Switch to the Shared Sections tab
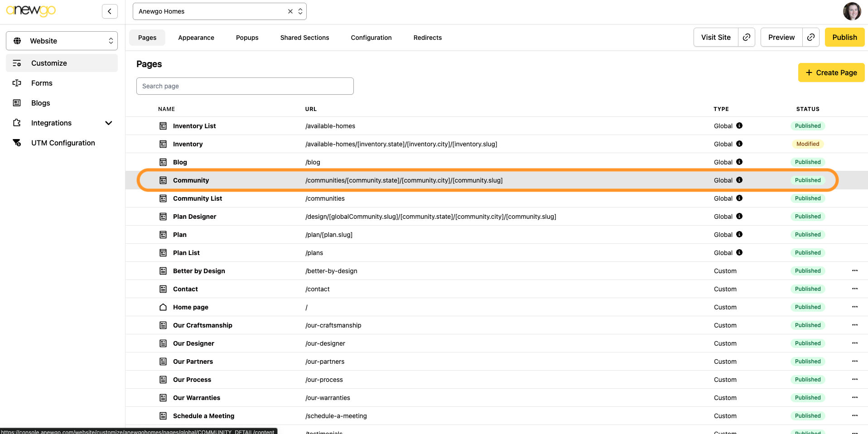This screenshot has width=868, height=434. point(304,38)
